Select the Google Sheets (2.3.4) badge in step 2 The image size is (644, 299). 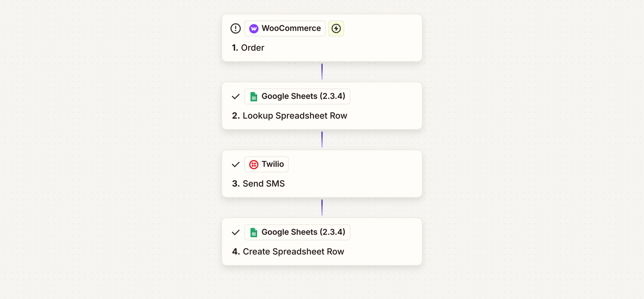pos(303,96)
